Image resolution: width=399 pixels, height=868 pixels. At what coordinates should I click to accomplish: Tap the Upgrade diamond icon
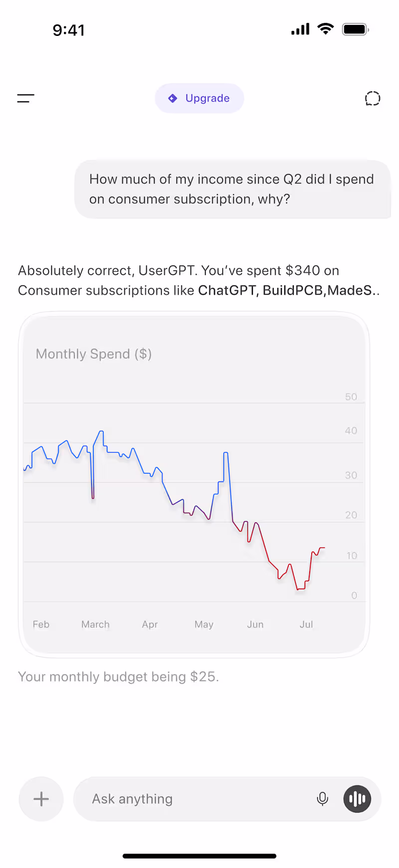173,98
